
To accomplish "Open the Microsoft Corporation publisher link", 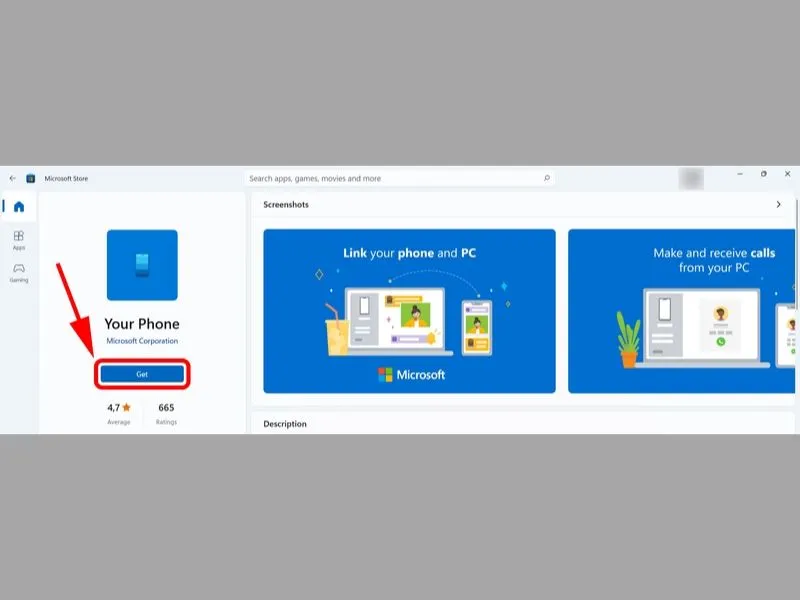I will pyautogui.click(x=142, y=341).
